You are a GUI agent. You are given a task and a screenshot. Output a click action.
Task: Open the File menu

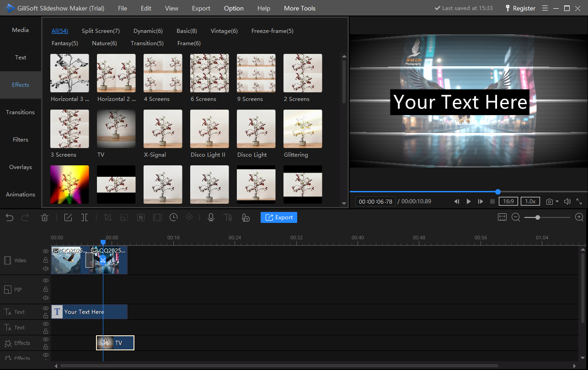pyautogui.click(x=123, y=8)
